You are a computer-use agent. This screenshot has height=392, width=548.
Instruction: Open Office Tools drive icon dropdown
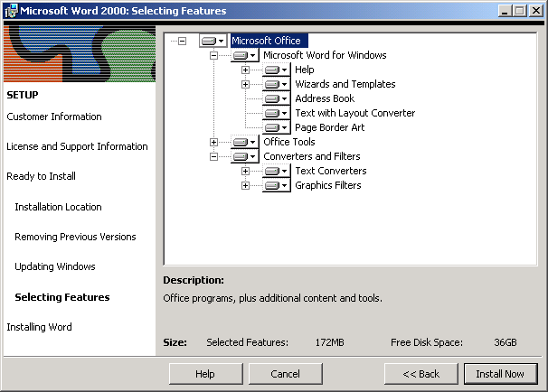pos(245,142)
